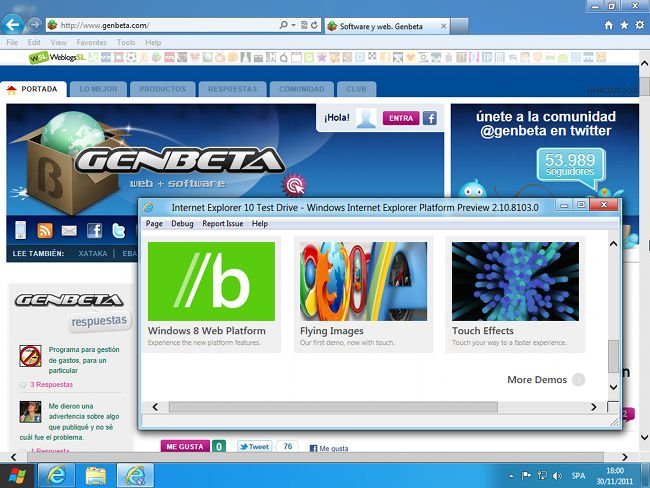Select the COMUNIDAD tab
Image resolution: width=650 pixels, height=488 pixels.
(301, 89)
